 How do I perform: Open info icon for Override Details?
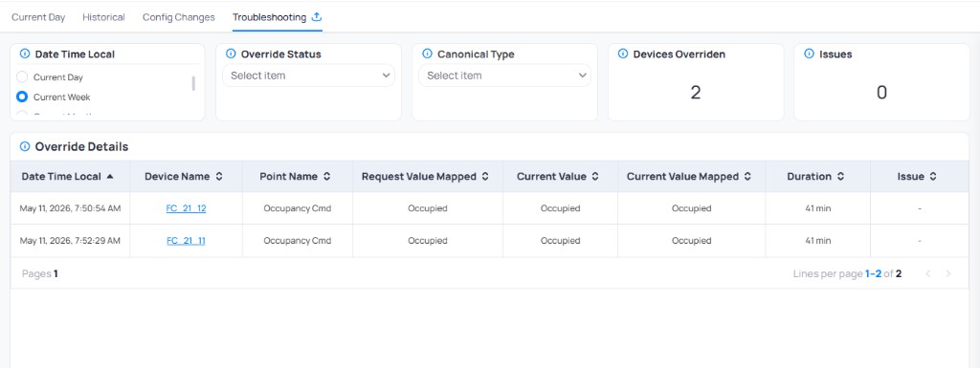coord(25,146)
